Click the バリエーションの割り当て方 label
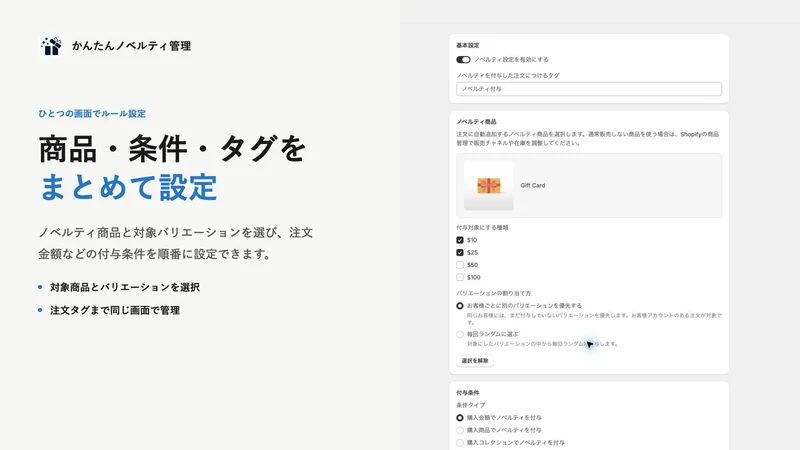This screenshot has height=450, width=800. (x=493, y=293)
